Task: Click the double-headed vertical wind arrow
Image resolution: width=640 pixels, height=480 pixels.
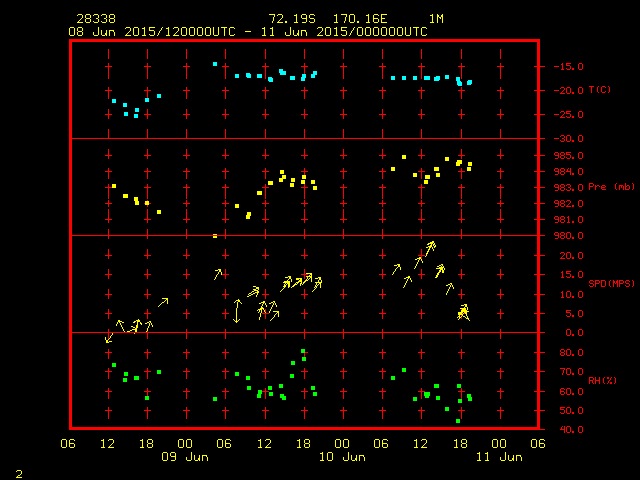Action: pos(237,311)
